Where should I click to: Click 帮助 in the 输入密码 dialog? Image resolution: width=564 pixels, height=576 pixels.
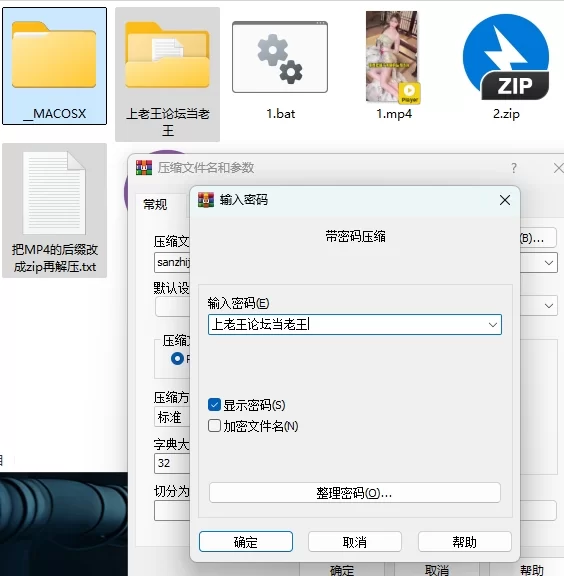click(464, 541)
